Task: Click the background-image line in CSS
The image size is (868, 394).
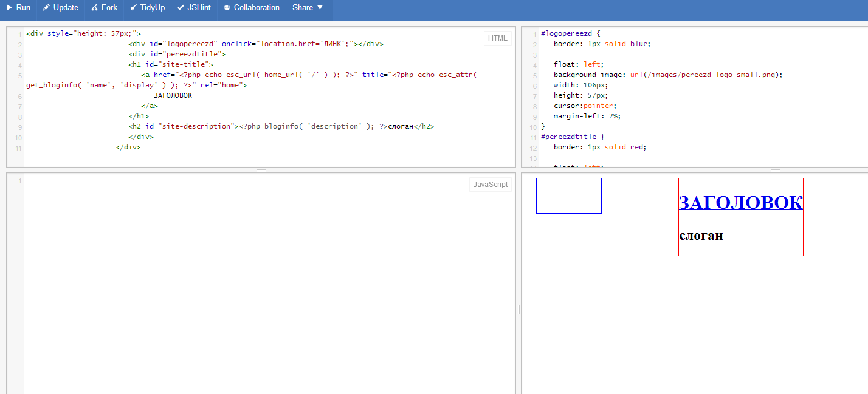Action: pos(668,75)
